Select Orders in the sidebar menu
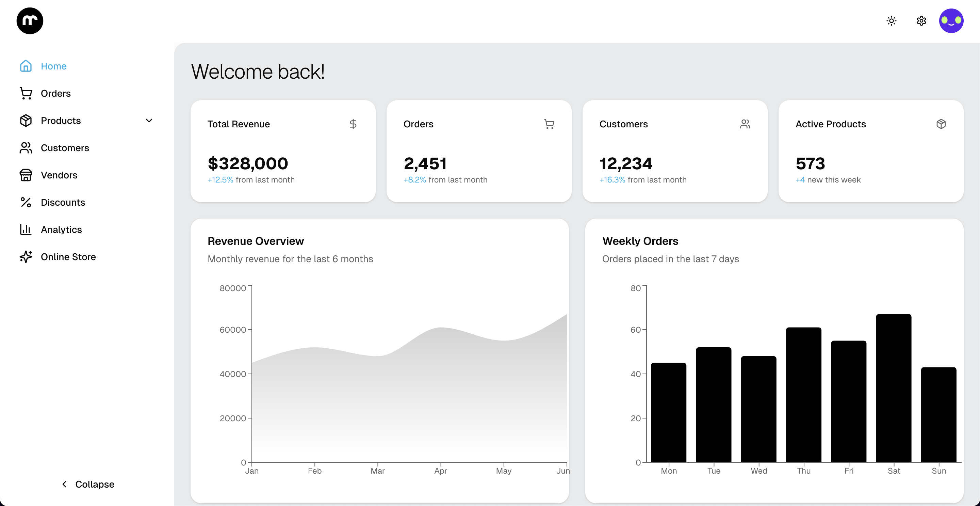Screen dimensions: 980x506 (x=55, y=93)
